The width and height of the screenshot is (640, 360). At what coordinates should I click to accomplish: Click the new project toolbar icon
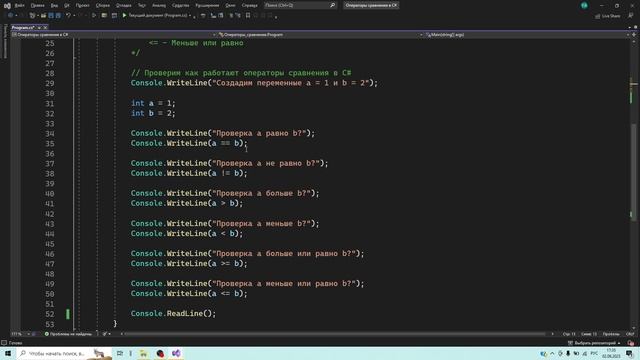pos(32,16)
